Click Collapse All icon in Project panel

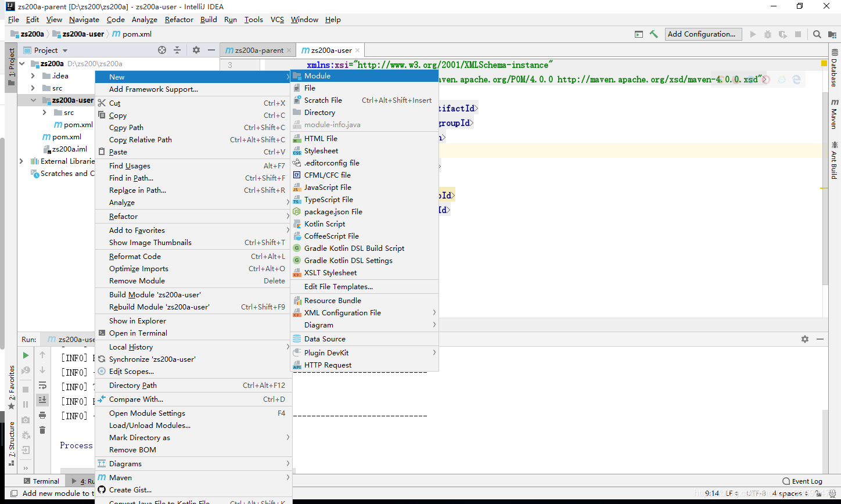177,51
